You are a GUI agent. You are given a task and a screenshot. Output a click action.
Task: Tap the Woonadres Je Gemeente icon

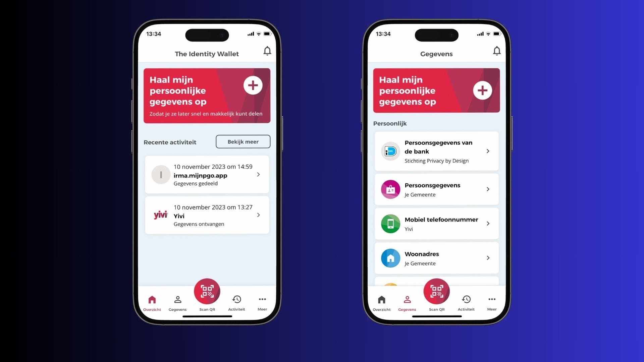(390, 258)
